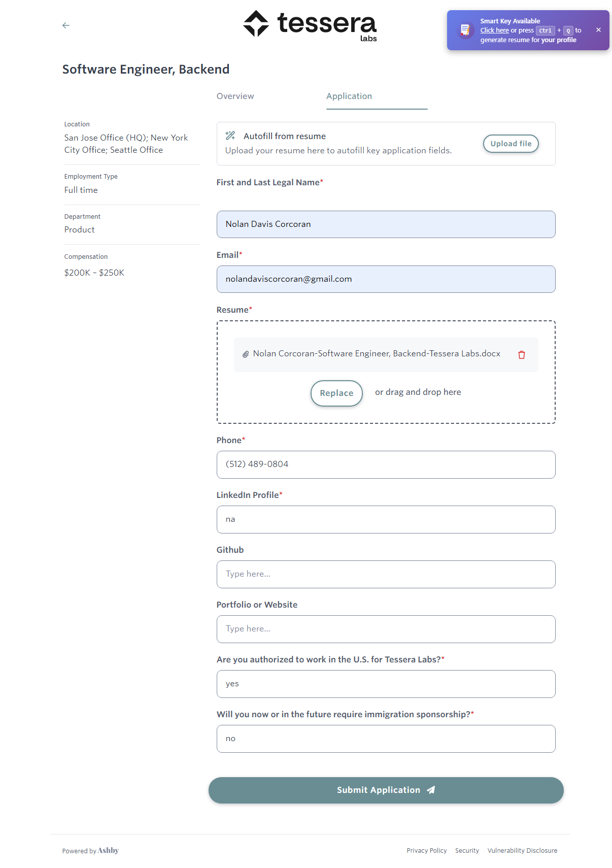The image size is (612, 868).
Task: Click the Tessera Labs logo
Action: point(310,24)
